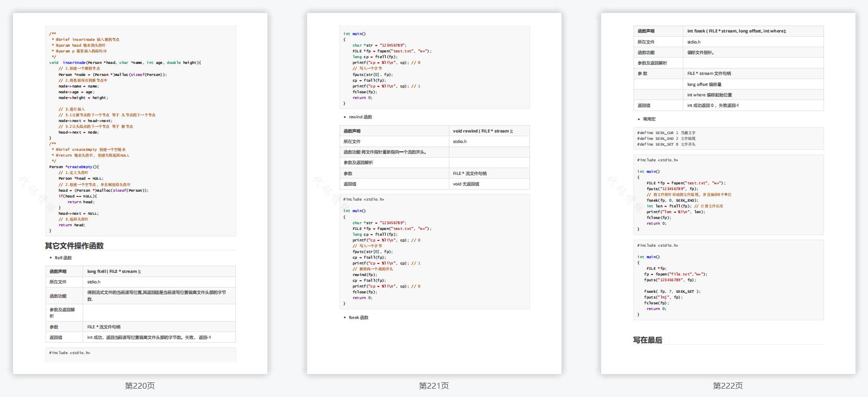Click the line fseek( fp, 7, SEEK_SET );
The image size is (868, 397).
(x=672, y=291)
